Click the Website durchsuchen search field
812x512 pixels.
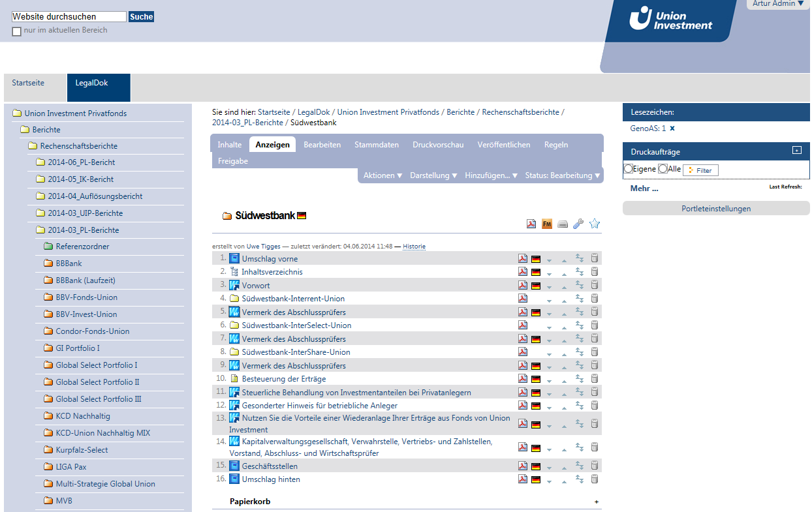click(x=69, y=17)
